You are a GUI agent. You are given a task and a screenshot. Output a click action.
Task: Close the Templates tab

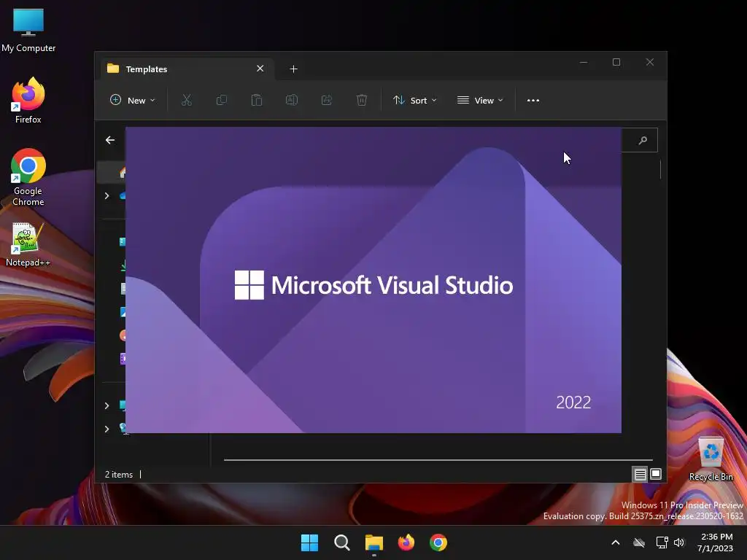260,69
